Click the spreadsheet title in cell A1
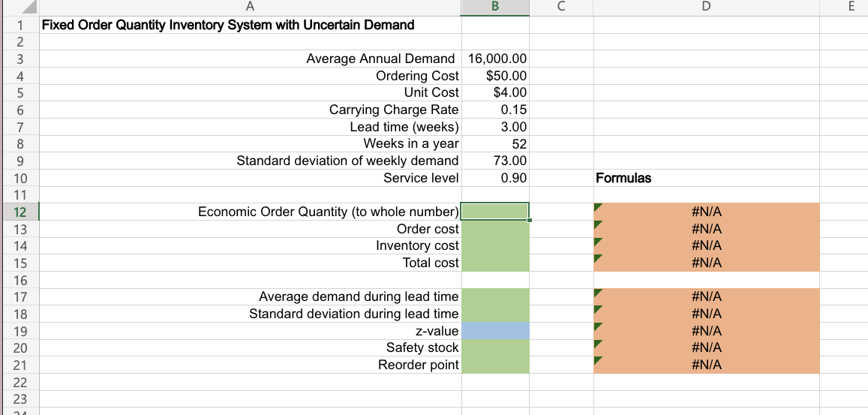 click(228, 25)
